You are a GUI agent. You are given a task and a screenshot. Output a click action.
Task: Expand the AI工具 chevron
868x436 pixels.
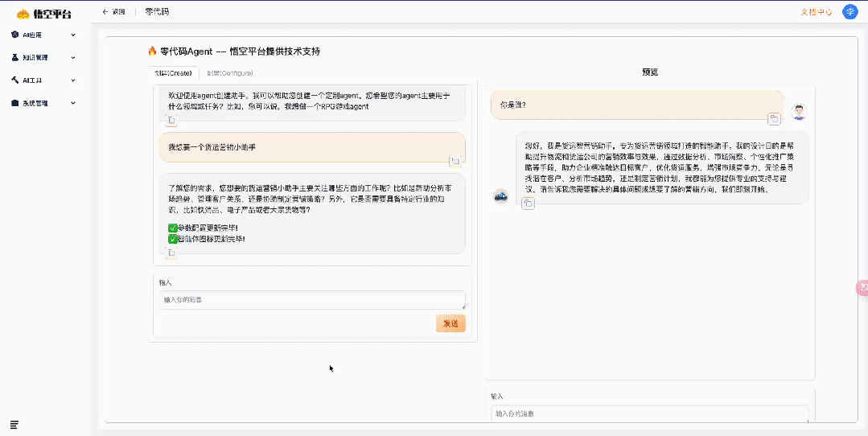(x=73, y=80)
